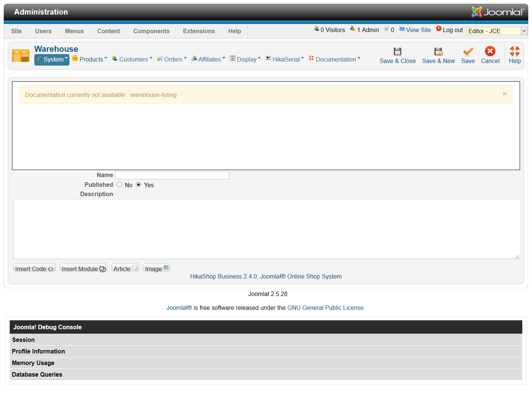Click the Description textarea resize grip

(x=517, y=257)
